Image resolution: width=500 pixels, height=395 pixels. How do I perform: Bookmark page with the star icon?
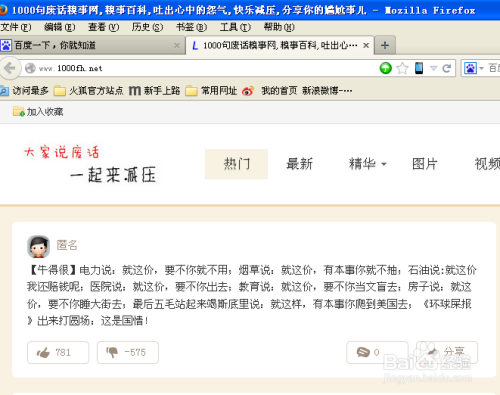pos(402,68)
